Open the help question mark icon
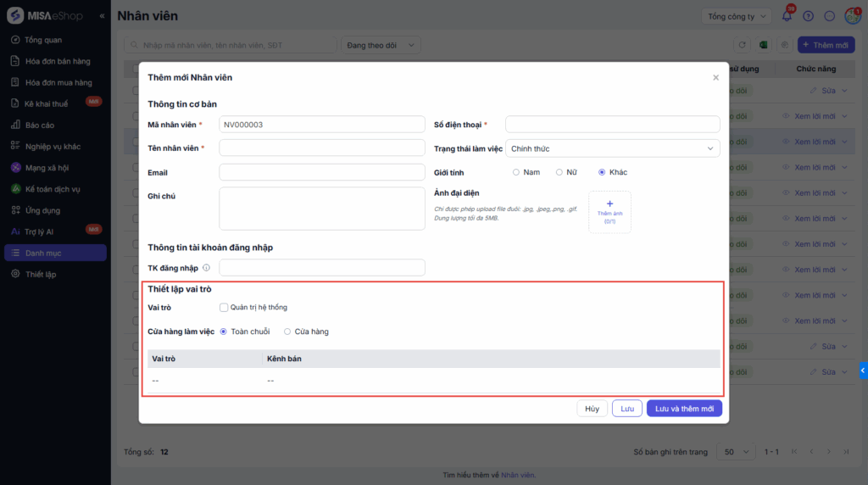This screenshot has height=485, width=868. (808, 16)
